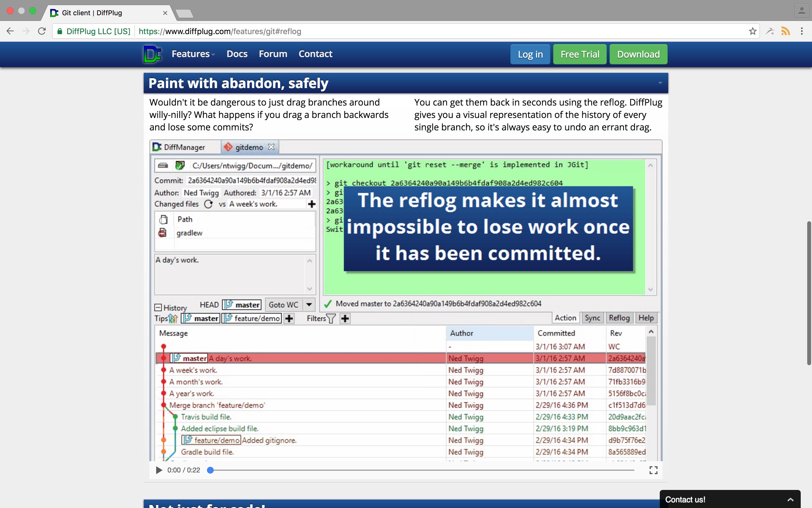
Task: Open the Forum menu item
Action: 273,54
